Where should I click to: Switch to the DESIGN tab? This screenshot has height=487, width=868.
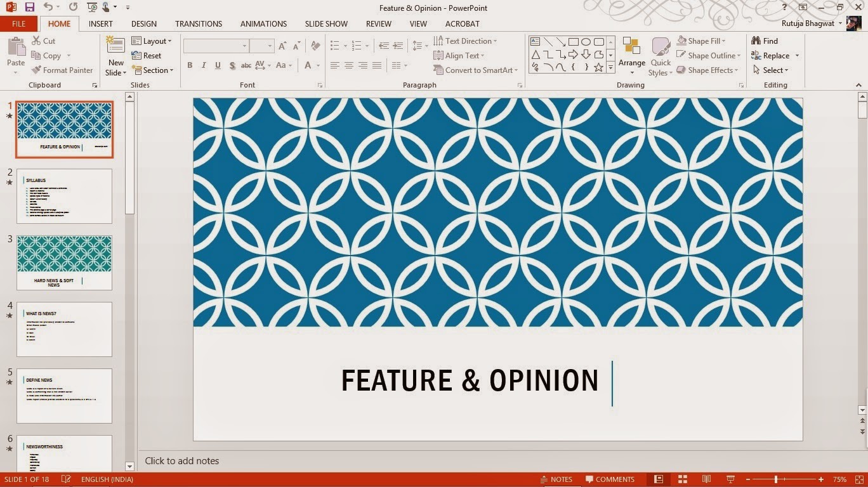point(144,23)
